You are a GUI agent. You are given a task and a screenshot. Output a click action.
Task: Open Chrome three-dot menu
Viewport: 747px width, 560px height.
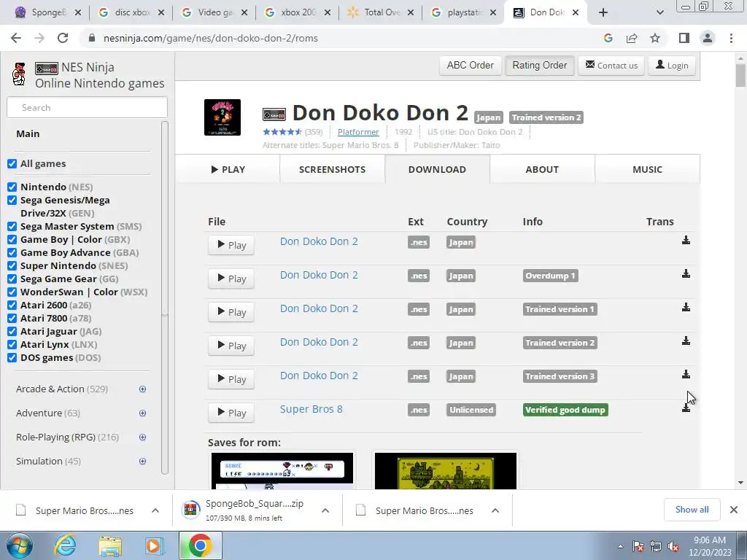tap(731, 38)
